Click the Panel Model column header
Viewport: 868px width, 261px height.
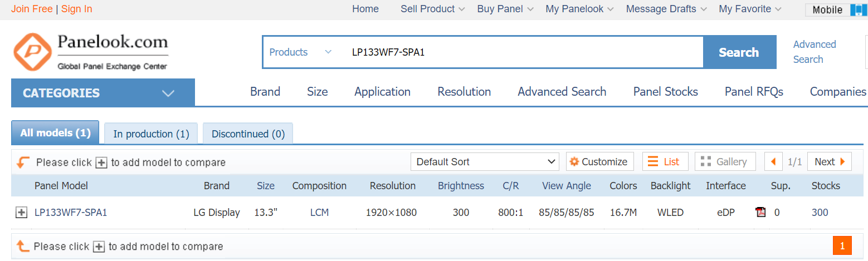click(61, 186)
